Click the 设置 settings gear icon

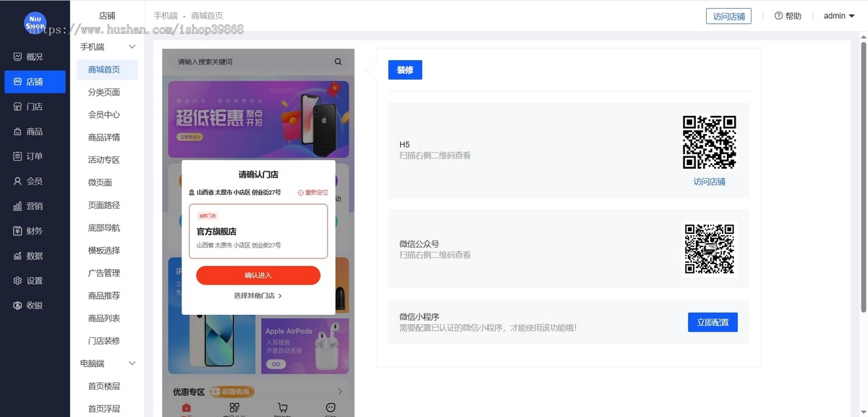tap(18, 281)
